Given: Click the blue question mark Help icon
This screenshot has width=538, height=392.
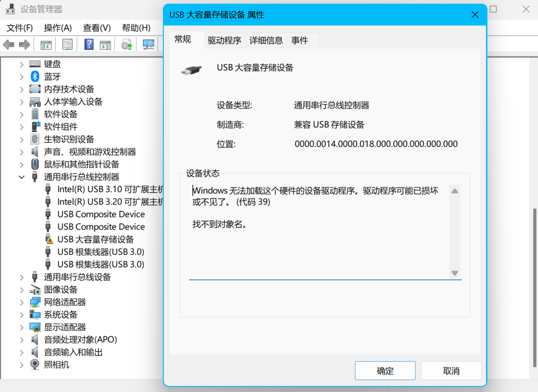Looking at the screenshot, I should tap(89, 45).
